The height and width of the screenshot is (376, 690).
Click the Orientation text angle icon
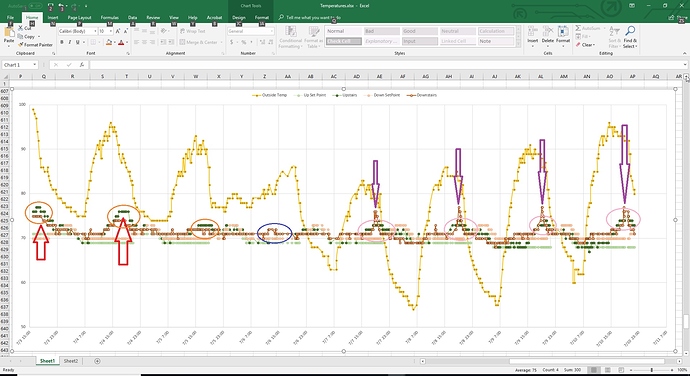(164, 31)
